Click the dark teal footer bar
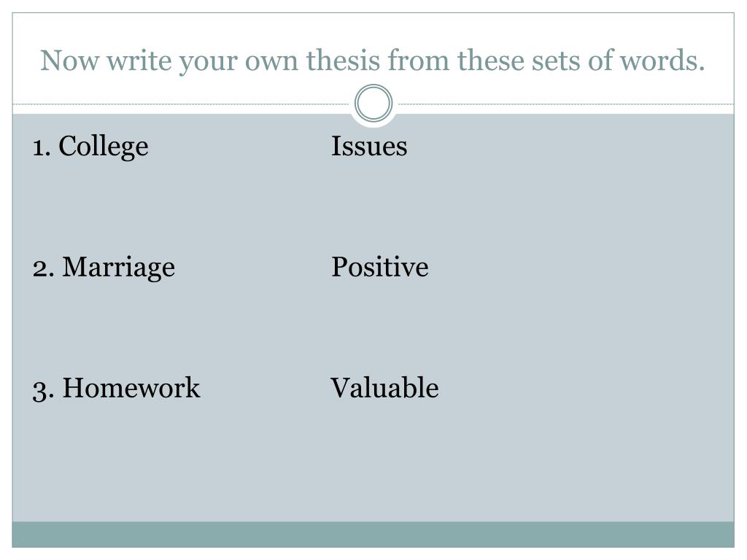Viewport: 747px width, 560px height. 373,534
